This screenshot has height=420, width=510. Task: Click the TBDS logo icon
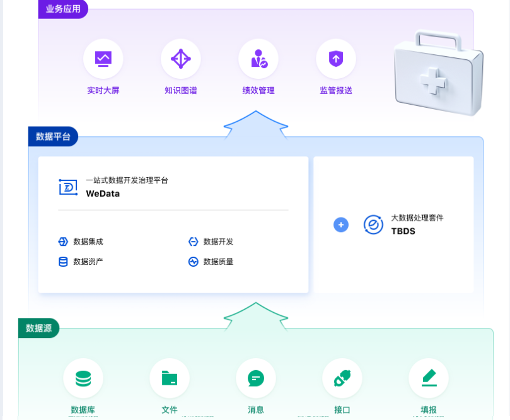(x=373, y=225)
